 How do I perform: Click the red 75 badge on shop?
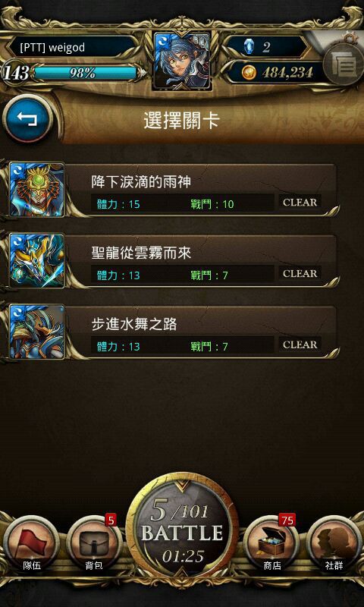click(287, 521)
